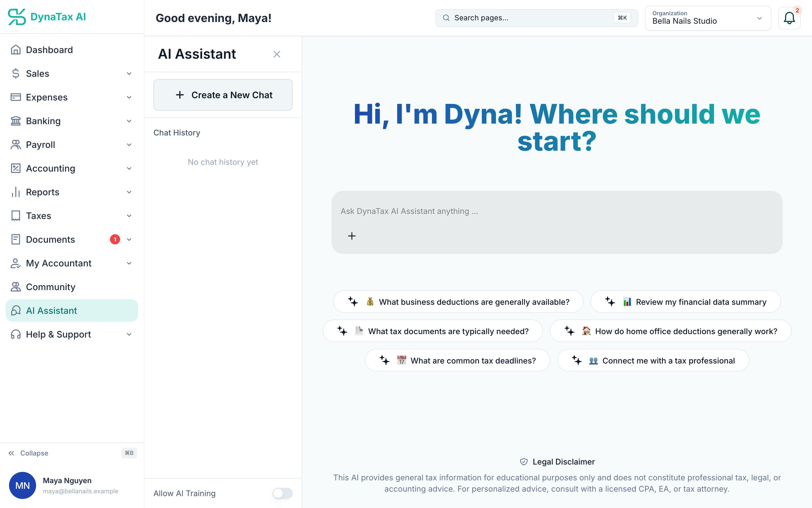
Task: Select What tax documents are typically needed
Action: click(x=433, y=331)
